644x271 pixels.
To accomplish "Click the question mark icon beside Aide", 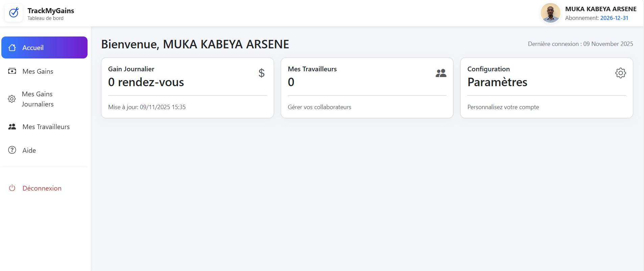I will (x=12, y=150).
